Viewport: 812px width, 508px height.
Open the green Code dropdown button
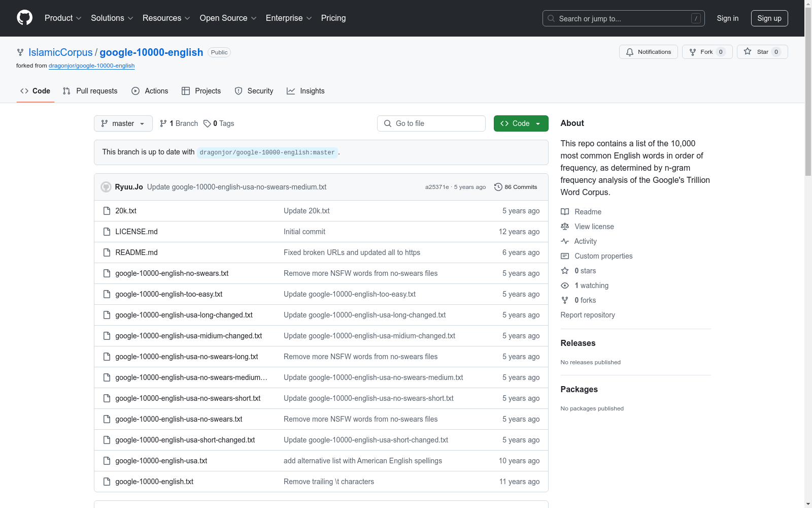pyautogui.click(x=521, y=123)
